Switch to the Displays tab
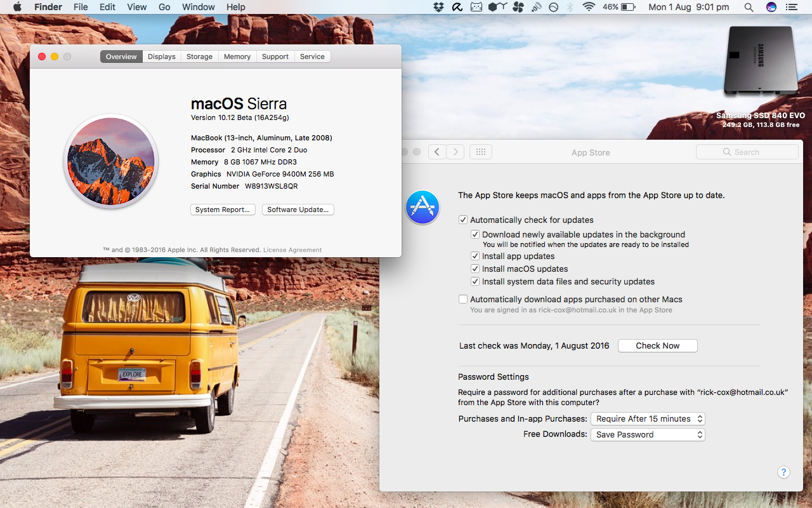The height and width of the screenshot is (508, 812). [162, 57]
